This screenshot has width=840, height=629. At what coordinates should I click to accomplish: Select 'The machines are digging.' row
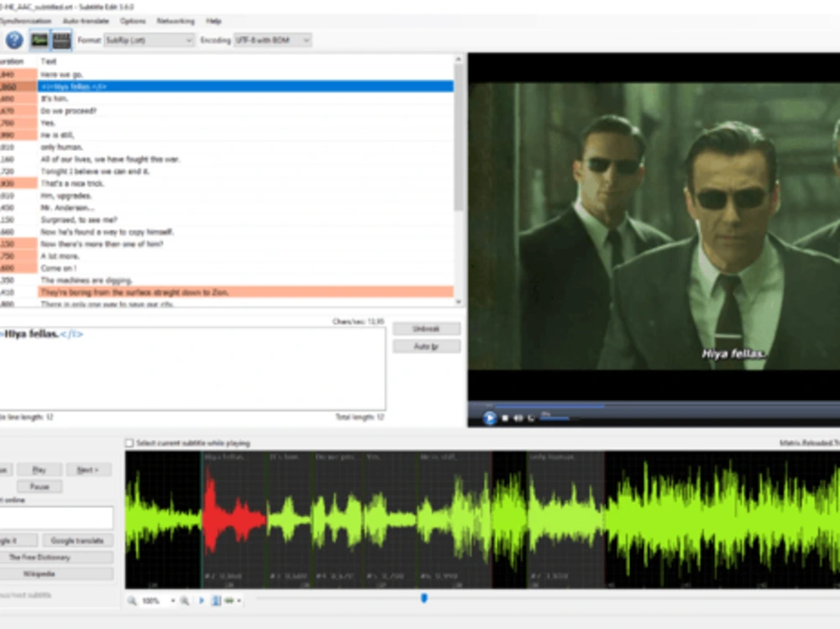pos(226,280)
